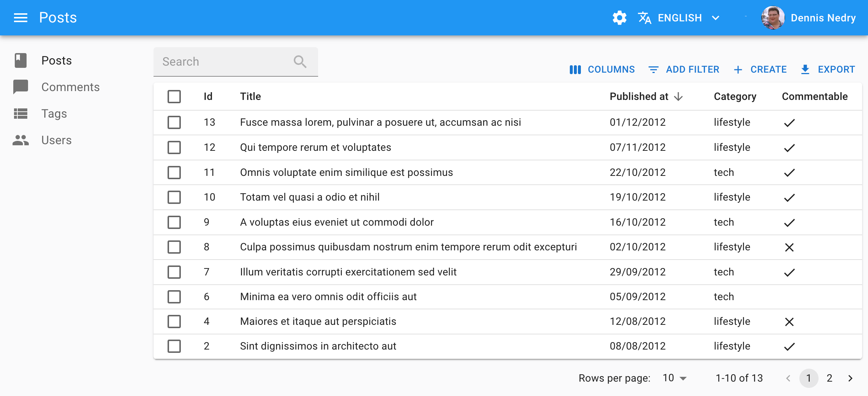Click the search magnifier icon
This screenshot has height=396, width=868.
coord(300,62)
